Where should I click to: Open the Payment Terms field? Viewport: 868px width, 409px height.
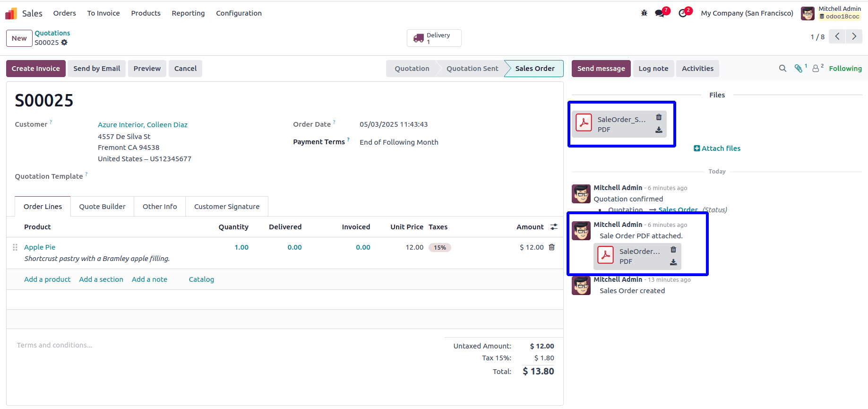[399, 142]
